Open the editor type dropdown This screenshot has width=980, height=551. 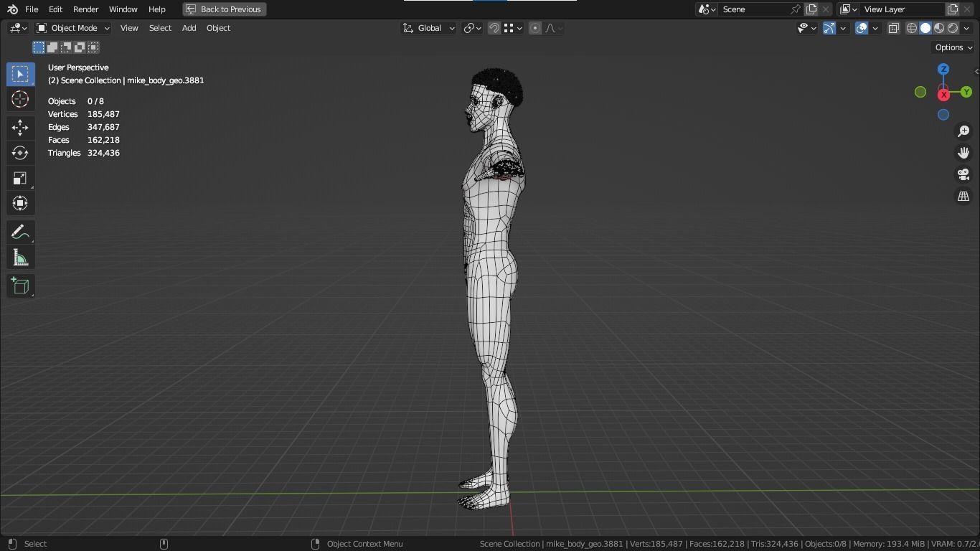18,28
